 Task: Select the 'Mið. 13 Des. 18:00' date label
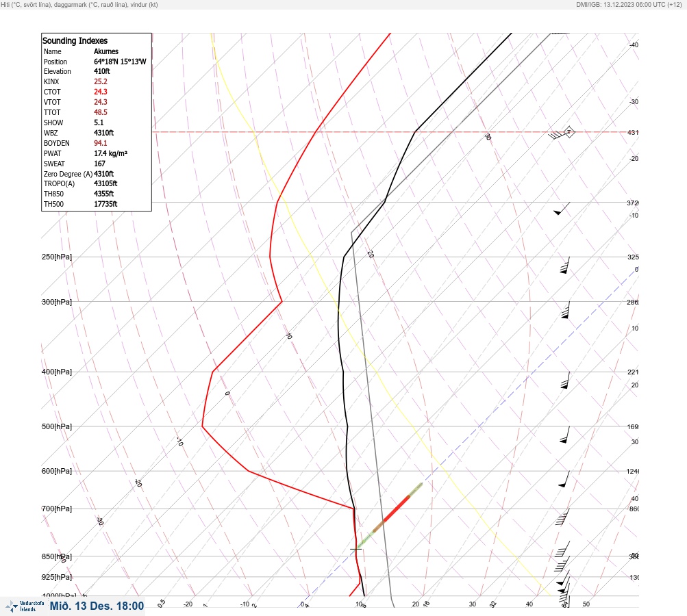97,606
